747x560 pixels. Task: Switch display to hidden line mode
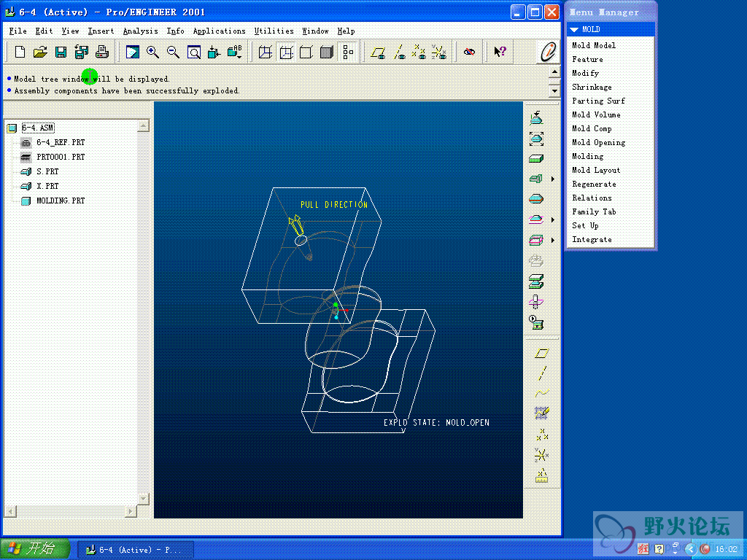pos(286,52)
